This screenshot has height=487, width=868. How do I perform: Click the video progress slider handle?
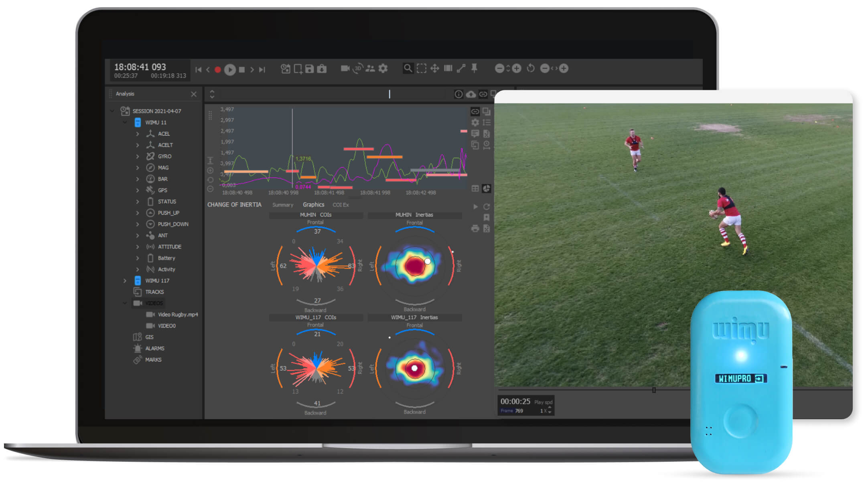coord(654,390)
